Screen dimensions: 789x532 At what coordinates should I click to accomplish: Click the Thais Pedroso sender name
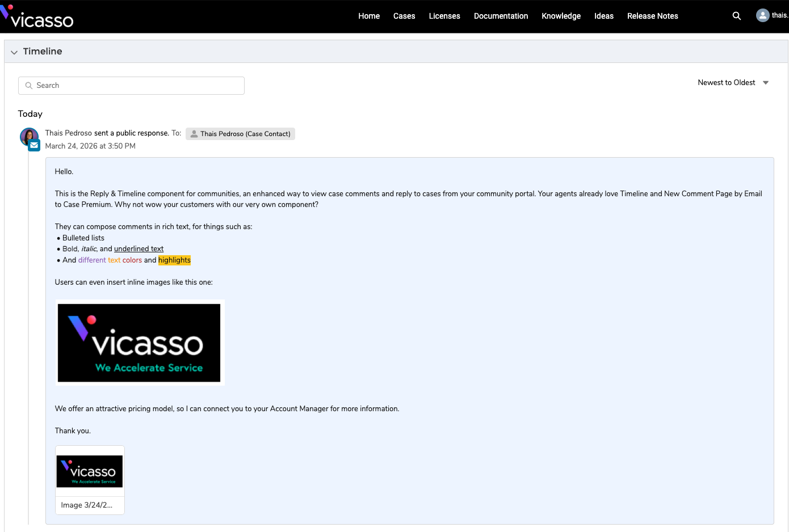pos(69,133)
